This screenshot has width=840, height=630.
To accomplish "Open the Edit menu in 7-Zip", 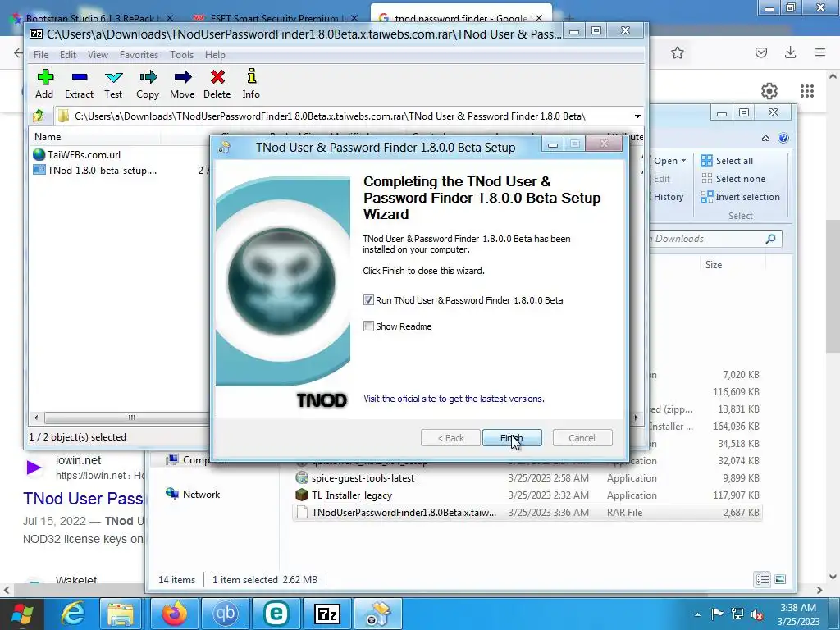I will [67, 55].
